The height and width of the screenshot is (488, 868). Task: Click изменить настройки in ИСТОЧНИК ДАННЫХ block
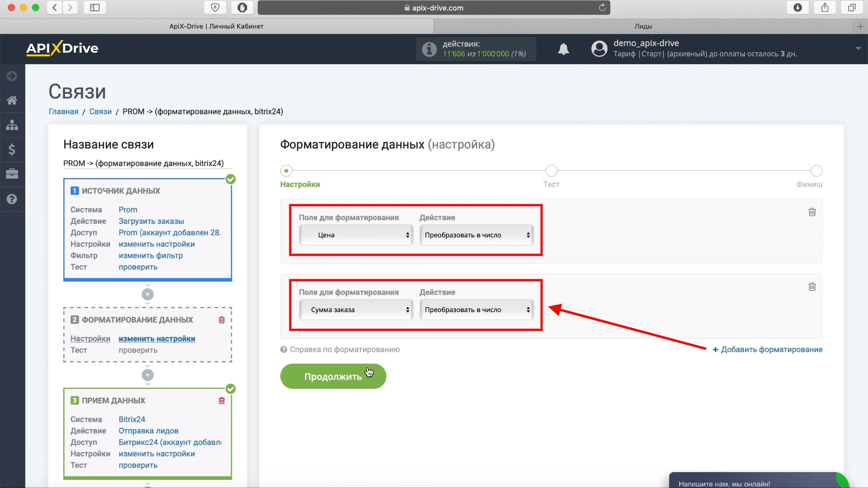(157, 244)
